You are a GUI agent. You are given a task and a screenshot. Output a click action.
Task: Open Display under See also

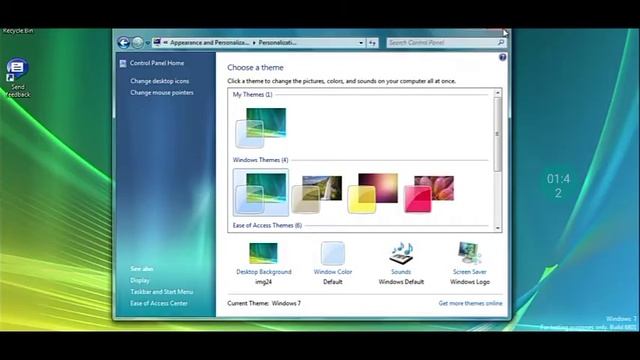140,280
